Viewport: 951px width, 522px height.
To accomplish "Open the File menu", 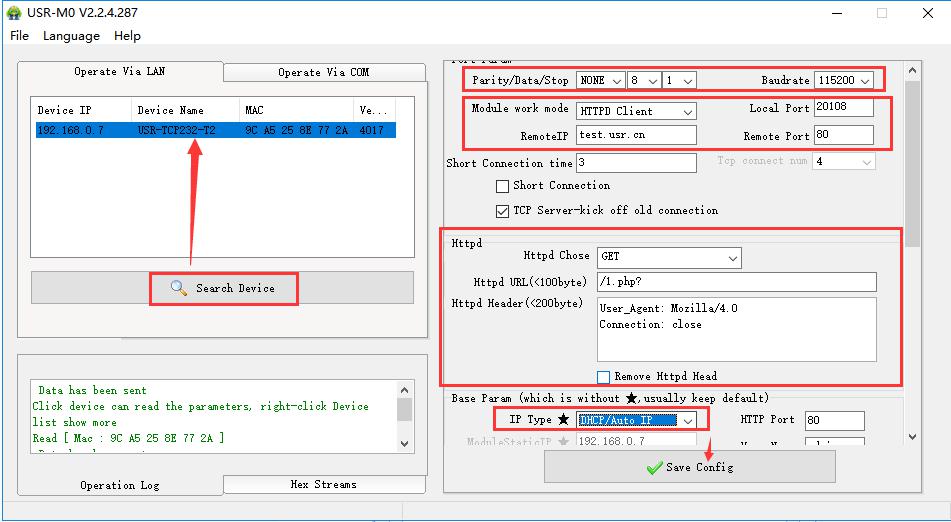I will click(19, 36).
